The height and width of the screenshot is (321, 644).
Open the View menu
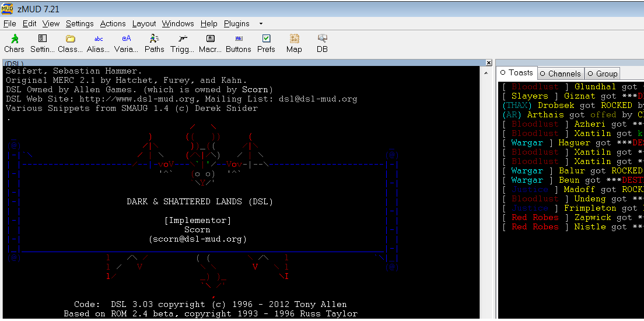(x=51, y=24)
